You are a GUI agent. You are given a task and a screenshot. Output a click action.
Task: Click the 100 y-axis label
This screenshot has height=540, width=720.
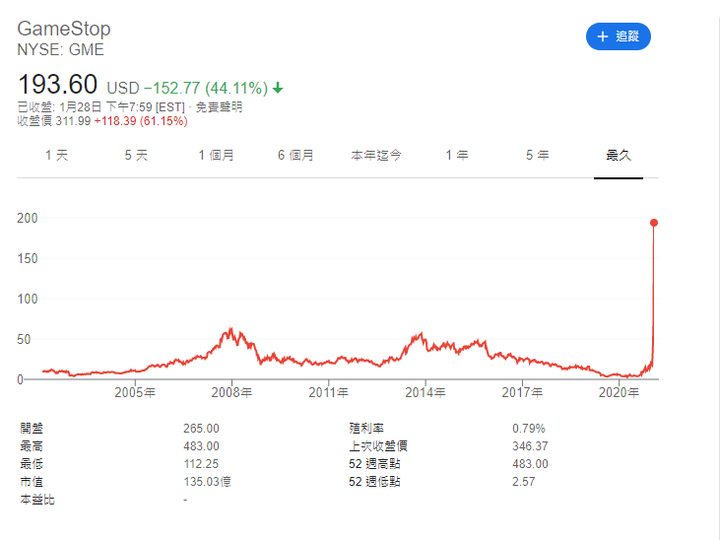[x=27, y=299]
